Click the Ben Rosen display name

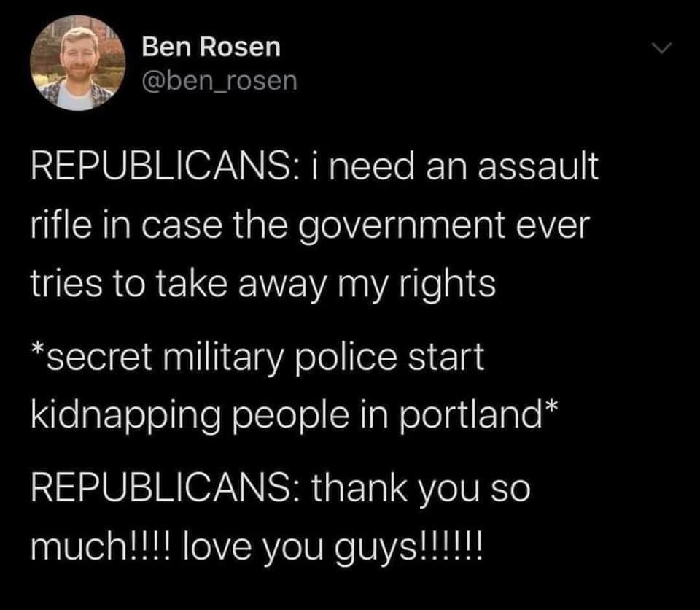click(x=211, y=47)
